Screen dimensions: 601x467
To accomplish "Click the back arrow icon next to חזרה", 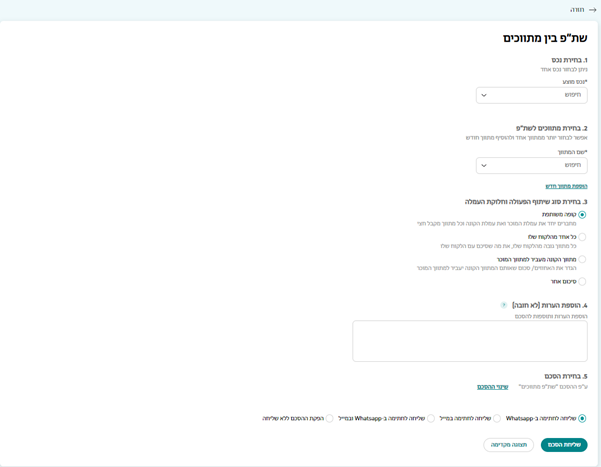I will point(592,10).
